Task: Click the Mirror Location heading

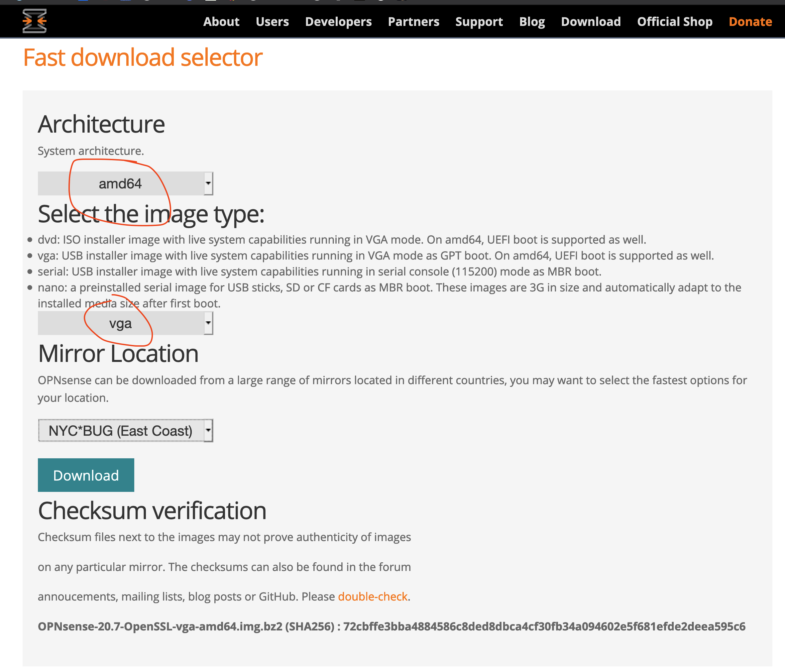Action: (118, 353)
